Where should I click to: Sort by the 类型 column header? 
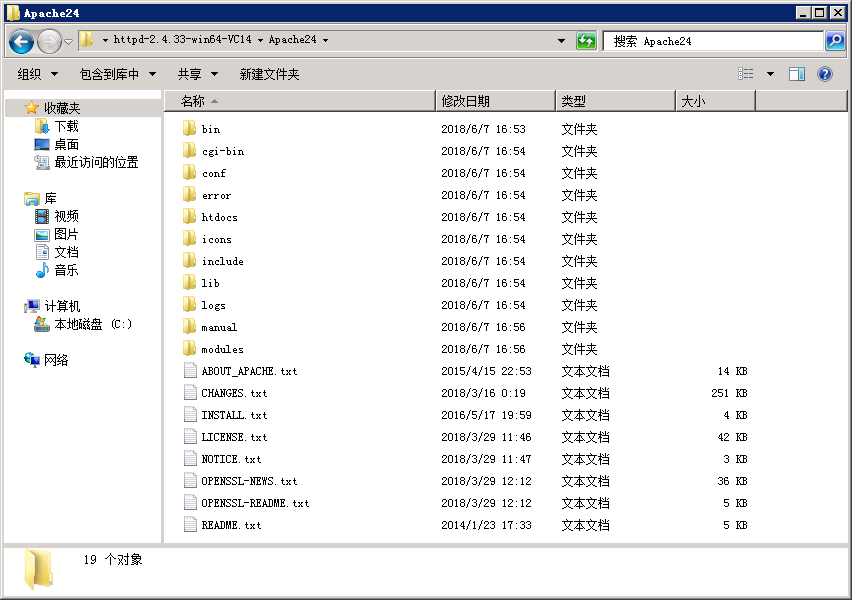click(615, 101)
